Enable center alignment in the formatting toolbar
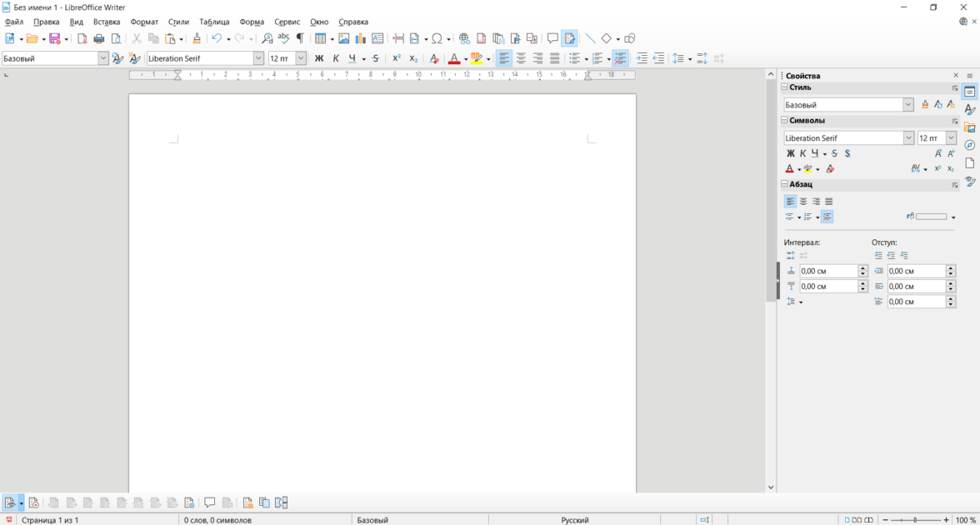Image resolution: width=980 pixels, height=525 pixels. click(x=521, y=58)
